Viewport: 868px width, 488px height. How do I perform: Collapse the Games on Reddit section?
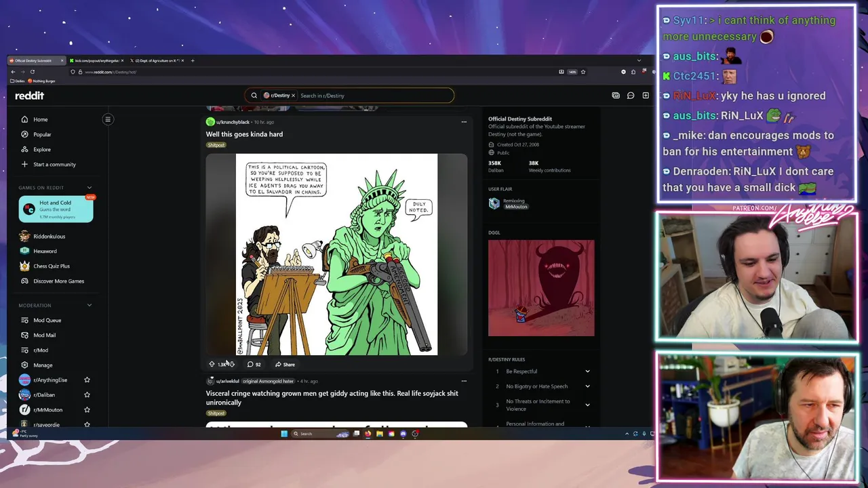(x=89, y=188)
